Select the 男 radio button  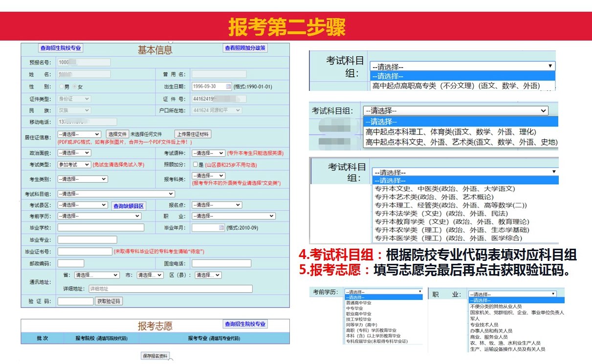click(62, 86)
